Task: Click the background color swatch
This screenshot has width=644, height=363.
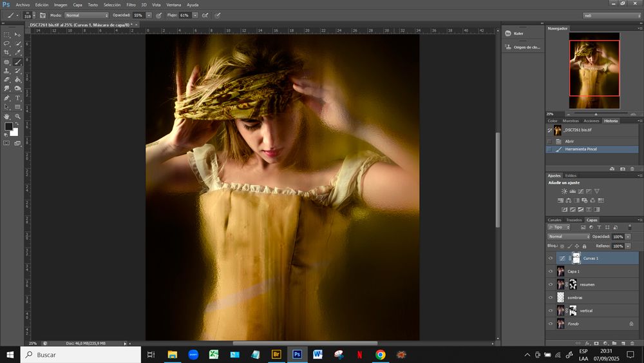Action: pyautogui.click(x=15, y=133)
